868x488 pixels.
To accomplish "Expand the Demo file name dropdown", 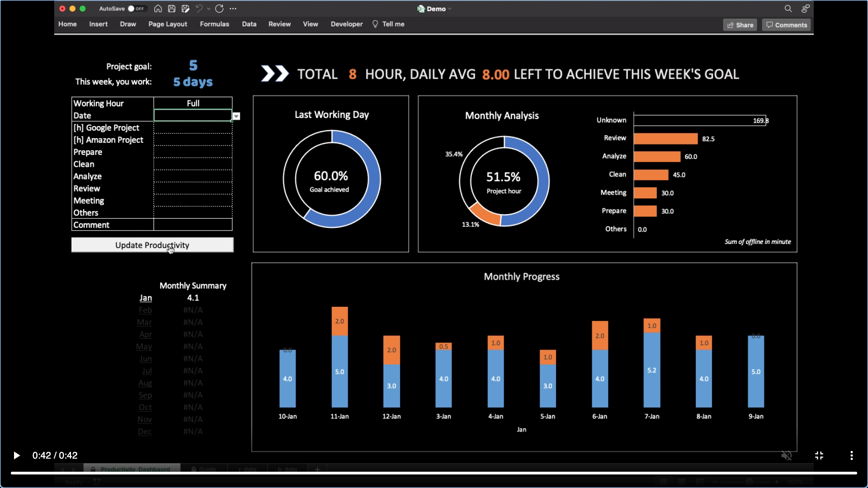I will (x=450, y=9).
